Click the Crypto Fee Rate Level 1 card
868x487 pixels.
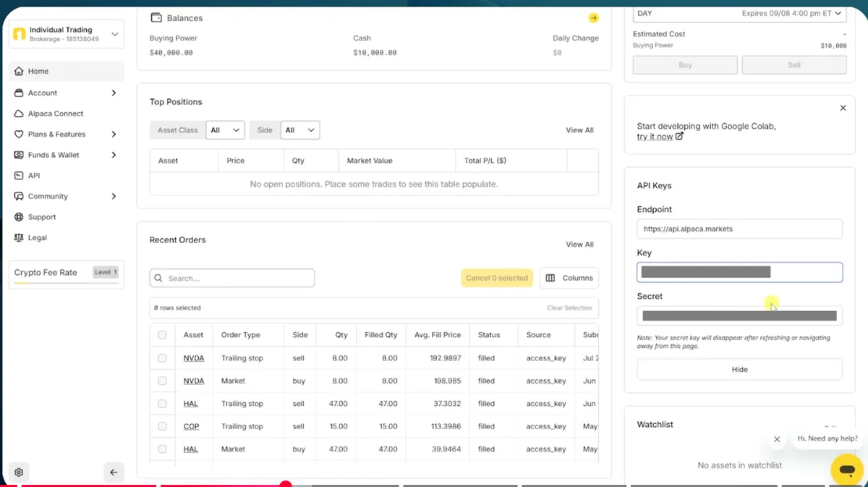tap(67, 275)
